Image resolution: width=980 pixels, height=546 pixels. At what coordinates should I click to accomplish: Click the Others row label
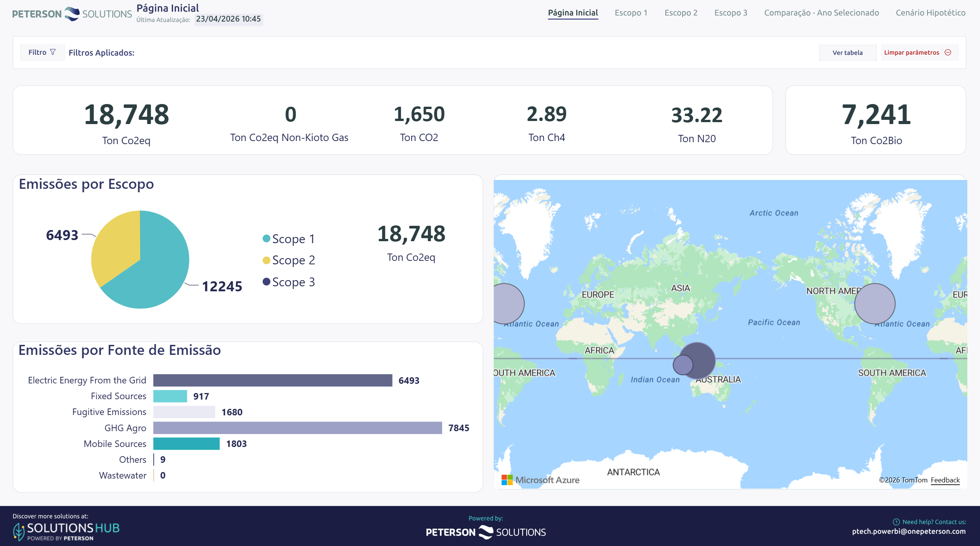133,460
